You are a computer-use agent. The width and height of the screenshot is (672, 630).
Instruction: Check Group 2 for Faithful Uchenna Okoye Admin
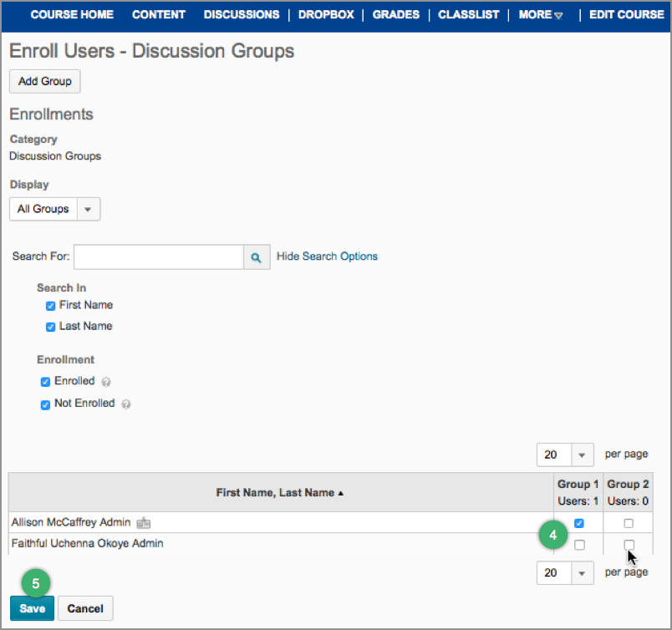(x=629, y=545)
